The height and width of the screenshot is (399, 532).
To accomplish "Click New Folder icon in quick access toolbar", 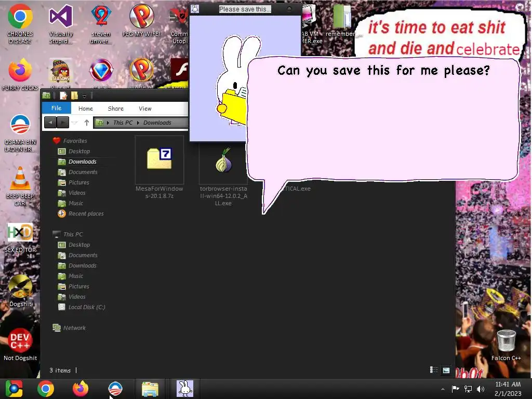I will pos(74,96).
